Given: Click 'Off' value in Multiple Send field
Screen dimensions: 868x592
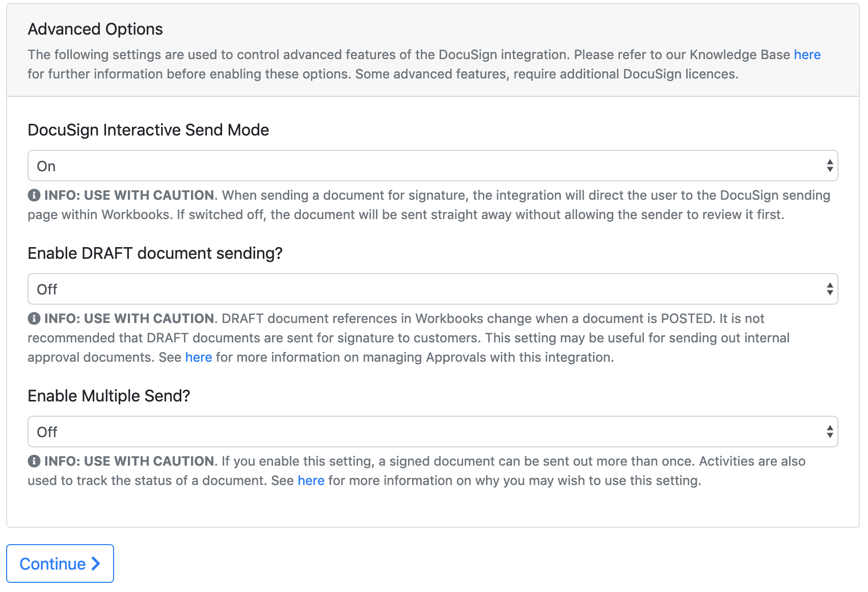Looking at the screenshot, I should (x=47, y=432).
